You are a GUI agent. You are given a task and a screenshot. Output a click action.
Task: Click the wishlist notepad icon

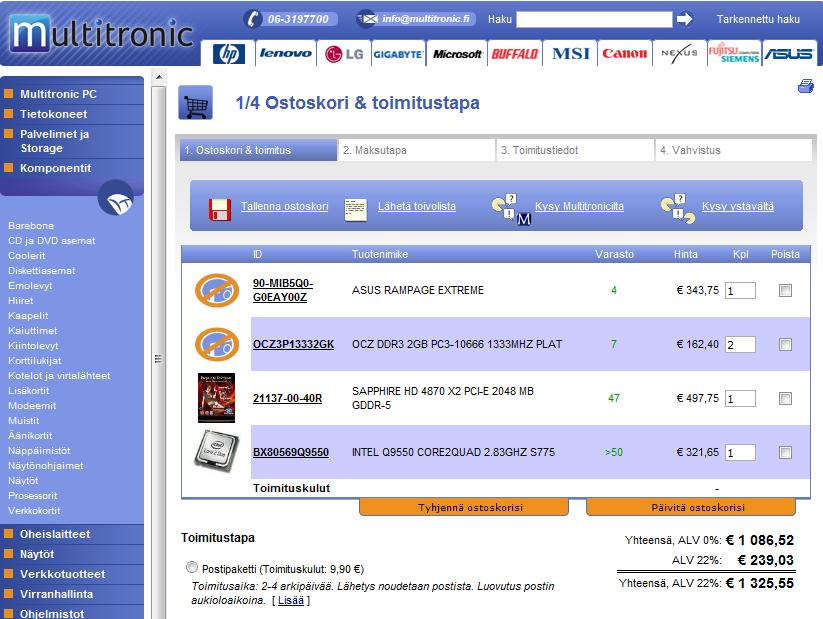(355, 209)
